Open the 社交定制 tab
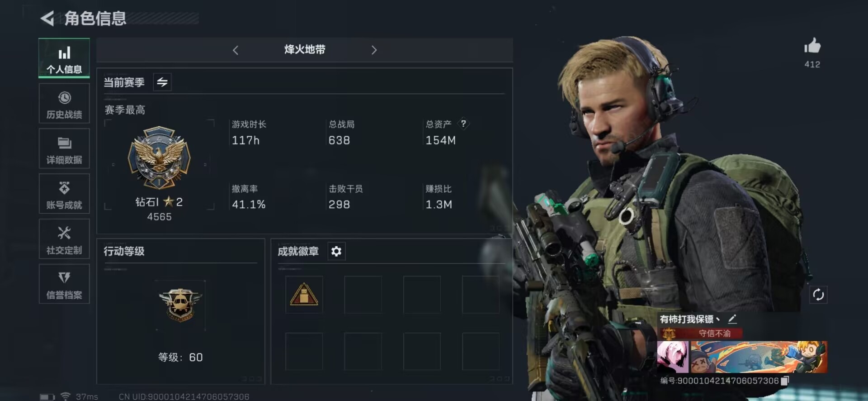Image resolution: width=868 pixels, height=401 pixels. tap(64, 239)
